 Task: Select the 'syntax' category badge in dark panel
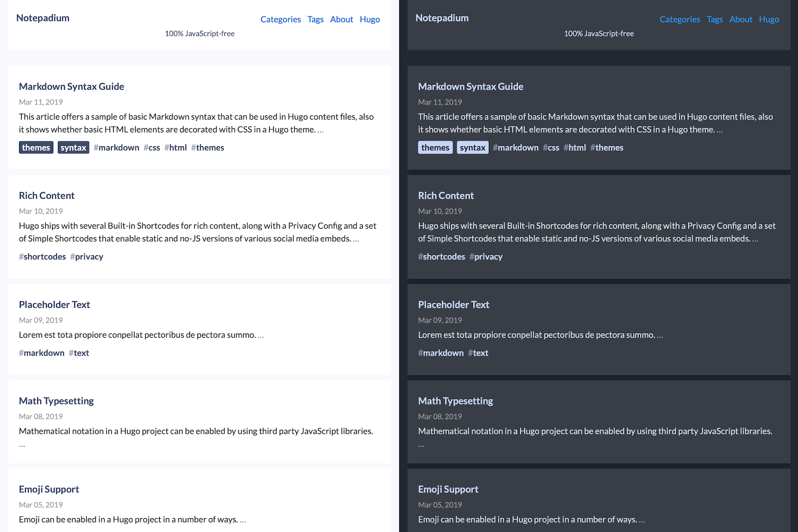[x=472, y=147]
